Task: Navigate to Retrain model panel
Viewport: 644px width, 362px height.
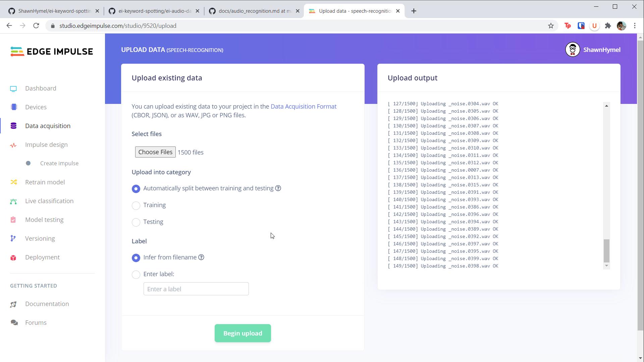Action: tap(45, 182)
